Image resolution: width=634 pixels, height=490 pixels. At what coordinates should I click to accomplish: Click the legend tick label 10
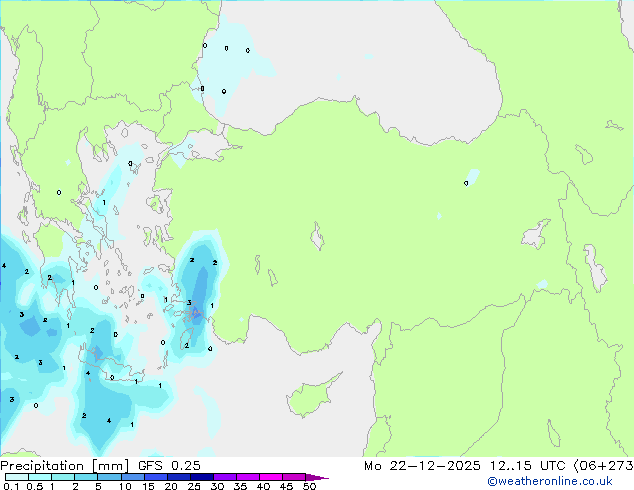pos(124,487)
